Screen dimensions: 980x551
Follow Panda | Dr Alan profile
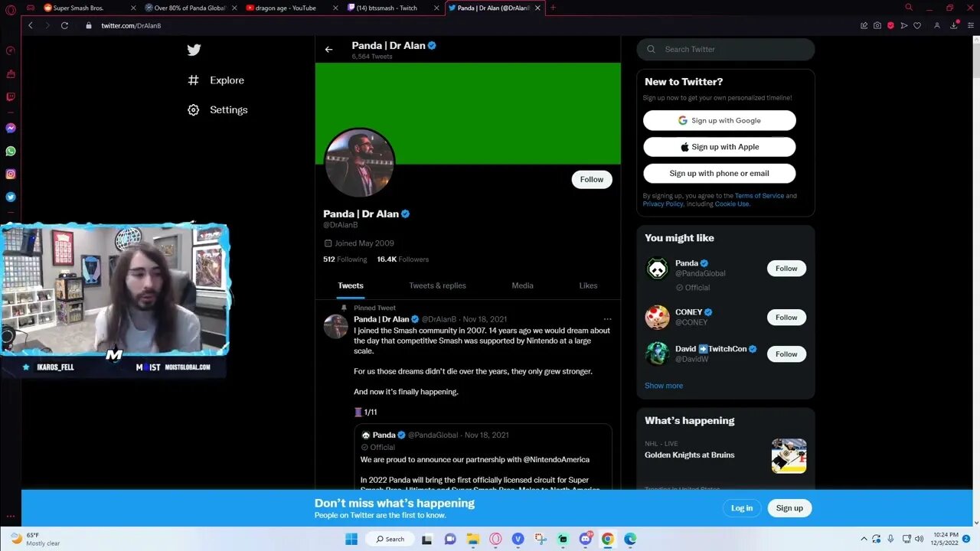tap(592, 179)
